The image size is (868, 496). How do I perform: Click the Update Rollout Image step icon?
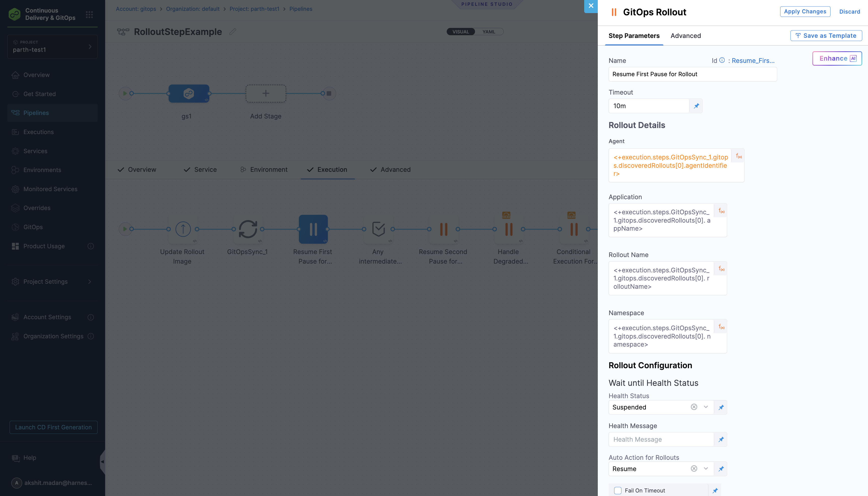tap(183, 229)
